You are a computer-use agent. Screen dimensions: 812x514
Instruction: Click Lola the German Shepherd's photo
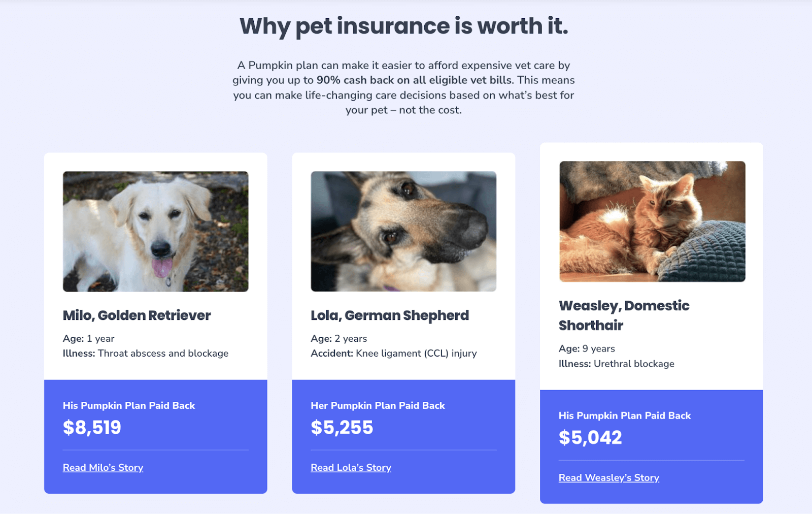[403, 231]
